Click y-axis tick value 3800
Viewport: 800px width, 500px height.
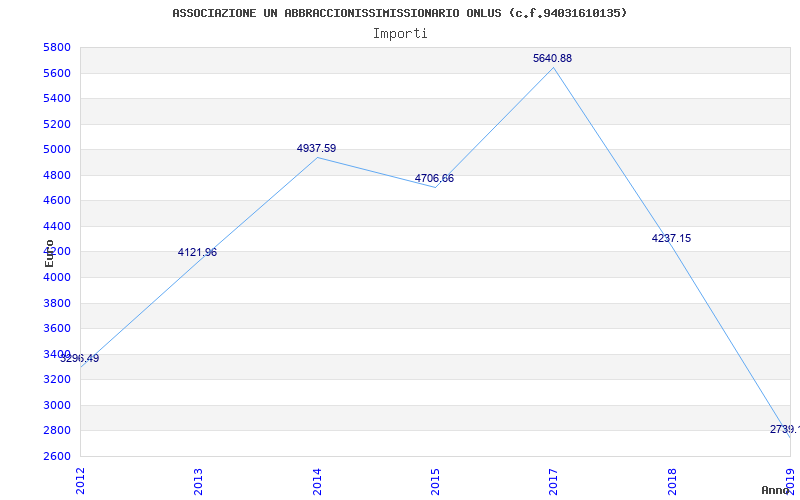(57, 303)
